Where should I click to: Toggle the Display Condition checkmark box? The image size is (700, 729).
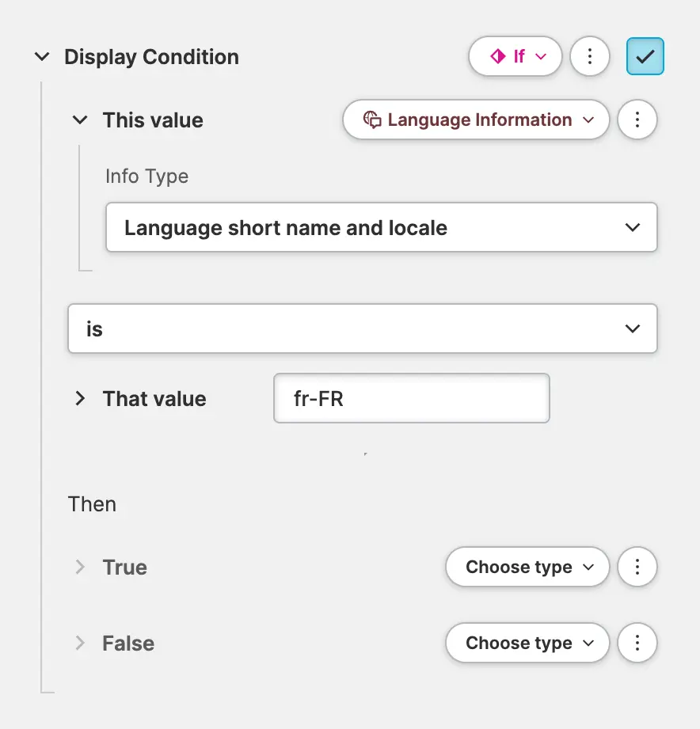click(x=645, y=57)
